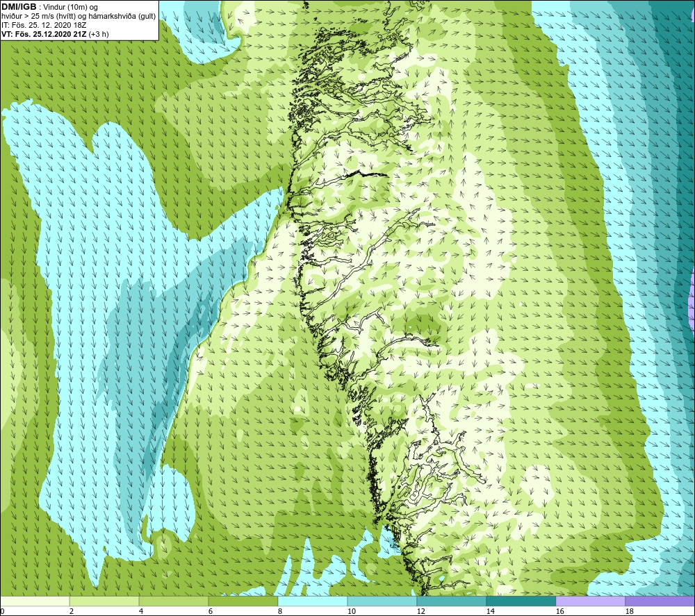Screen dimensions: 695x616
Task: Click the legend scale label '10'
Action: click(x=352, y=611)
